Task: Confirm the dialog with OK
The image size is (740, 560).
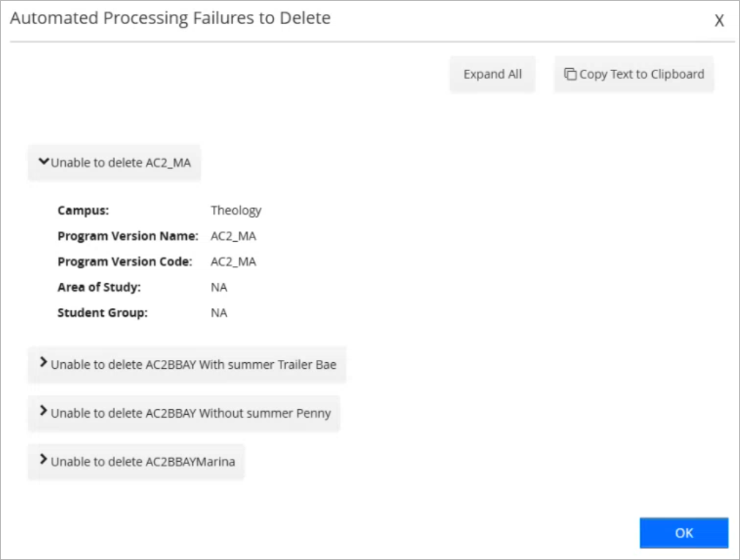Action: click(683, 533)
